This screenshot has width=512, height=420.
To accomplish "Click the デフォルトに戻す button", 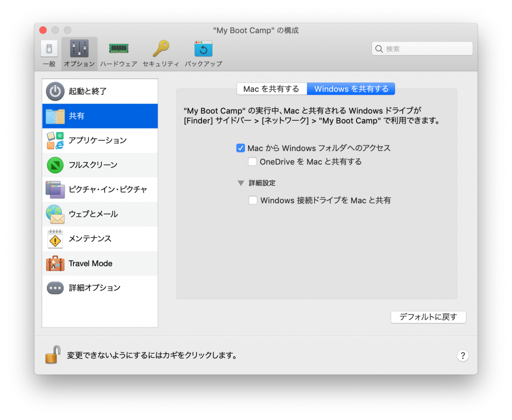I will pos(428,317).
